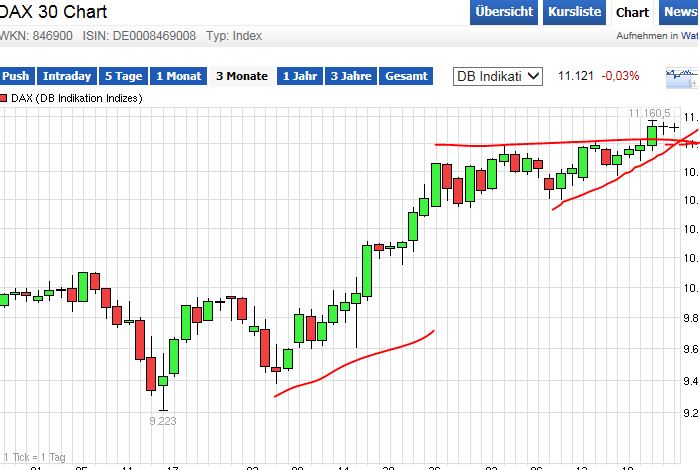Switch to the Kursliste tab
The width and height of the screenshot is (700, 470).
tap(575, 12)
